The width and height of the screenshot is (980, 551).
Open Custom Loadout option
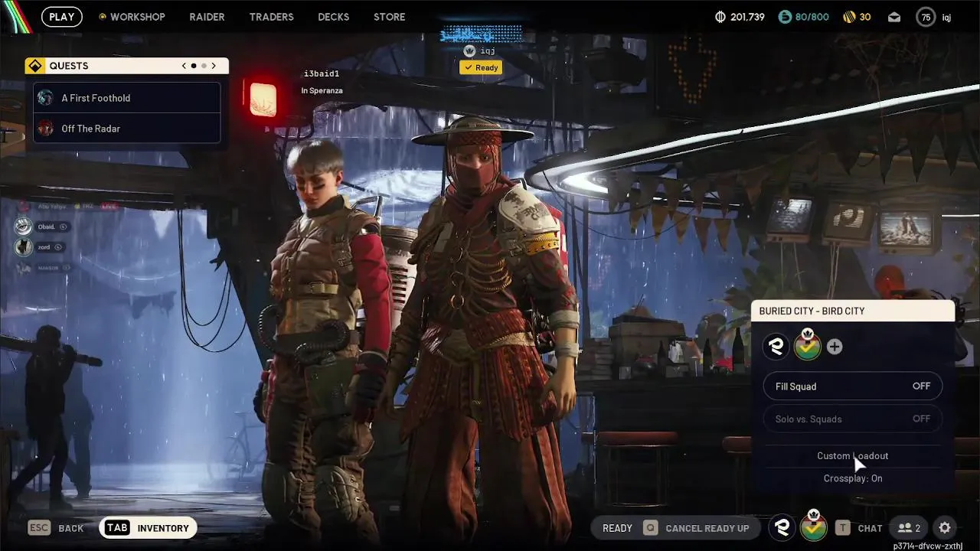(853, 456)
